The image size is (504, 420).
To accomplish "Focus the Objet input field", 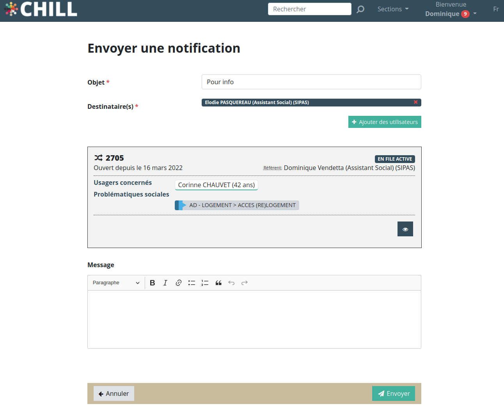I will pos(311,82).
